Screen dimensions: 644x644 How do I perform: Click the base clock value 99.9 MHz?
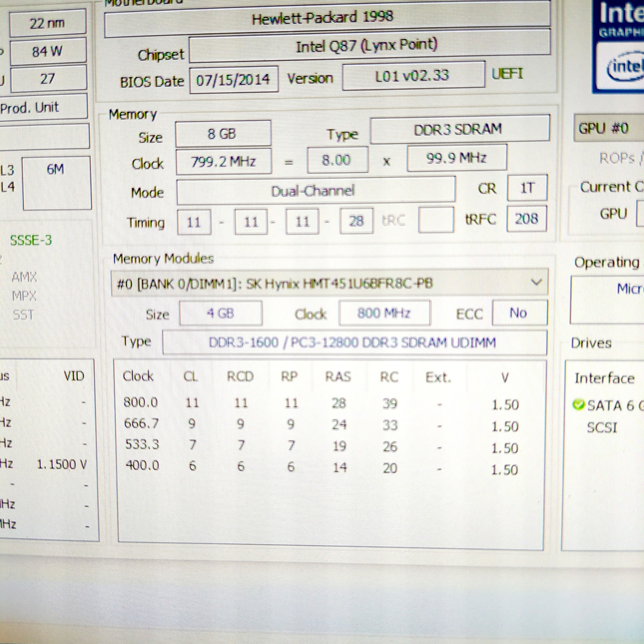[457, 158]
